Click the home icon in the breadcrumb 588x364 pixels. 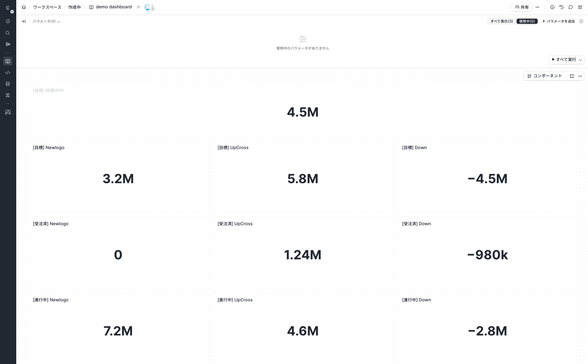[x=24, y=7]
